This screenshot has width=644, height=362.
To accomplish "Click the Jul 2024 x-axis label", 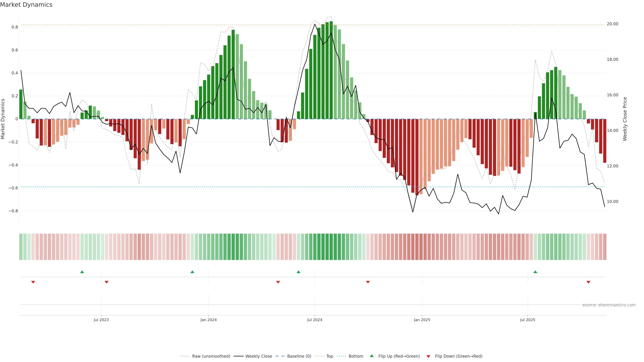I will [x=314, y=320].
